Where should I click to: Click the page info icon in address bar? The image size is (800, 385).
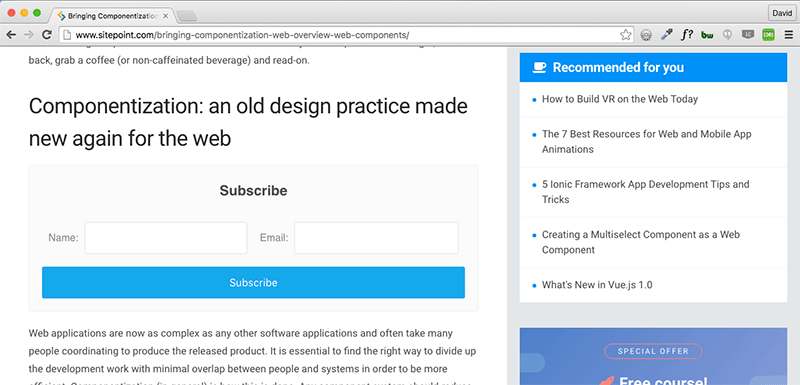click(67, 35)
